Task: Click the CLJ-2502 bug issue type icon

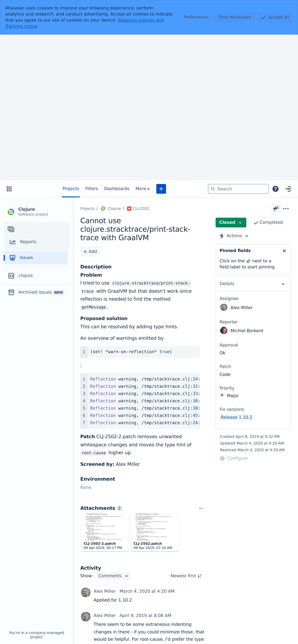Action: point(129,208)
